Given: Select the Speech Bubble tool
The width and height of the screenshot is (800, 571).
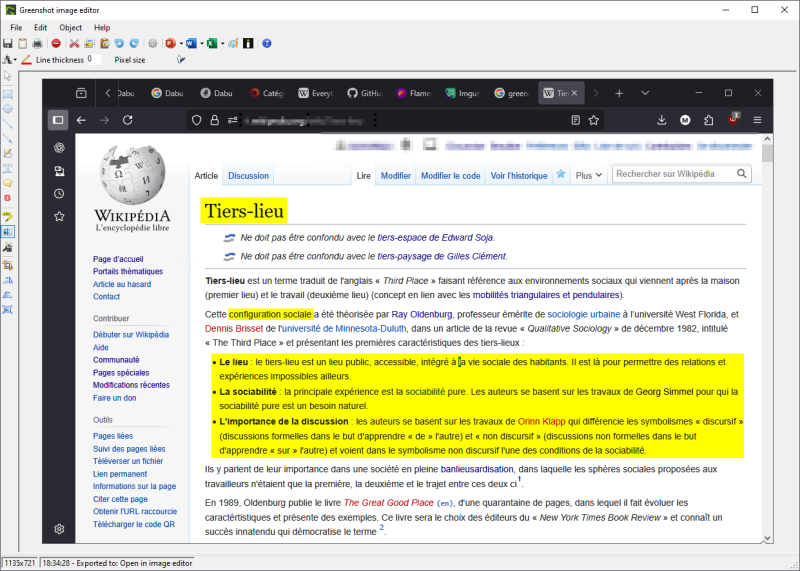Looking at the screenshot, I should 8,183.
